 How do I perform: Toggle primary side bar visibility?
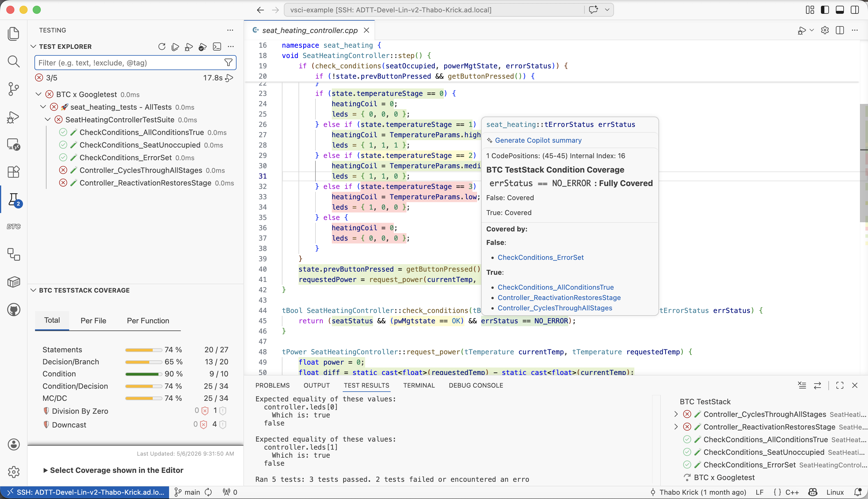point(825,10)
